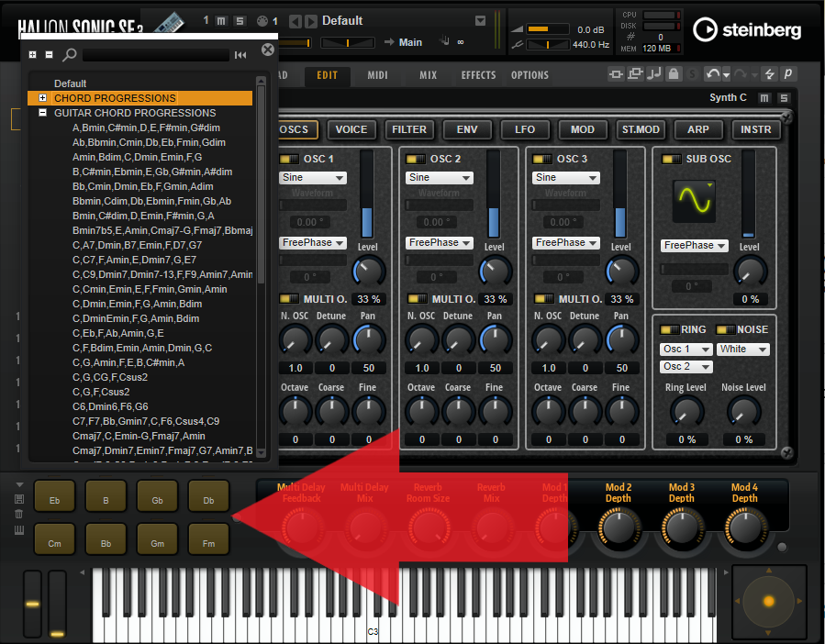Image resolution: width=825 pixels, height=644 pixels.
Task: Toggle OSC 3 MULTI O. switch
Action: point(544,299)
